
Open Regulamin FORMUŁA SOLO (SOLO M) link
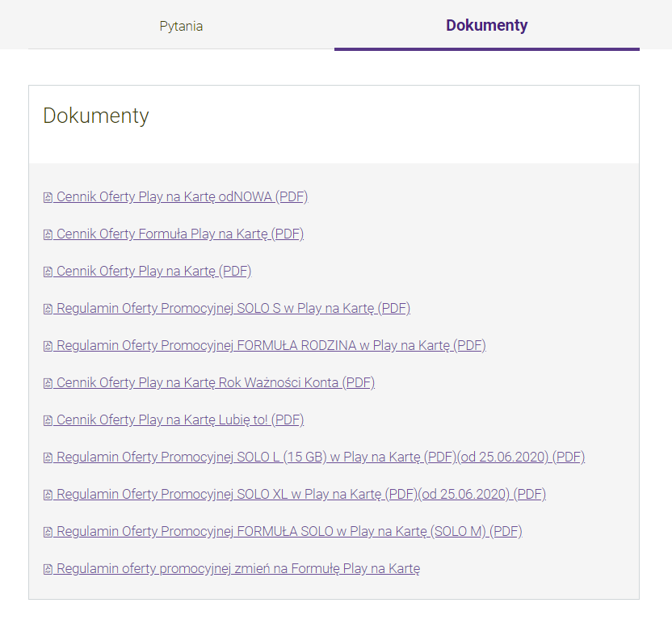[x=288, y=531]
